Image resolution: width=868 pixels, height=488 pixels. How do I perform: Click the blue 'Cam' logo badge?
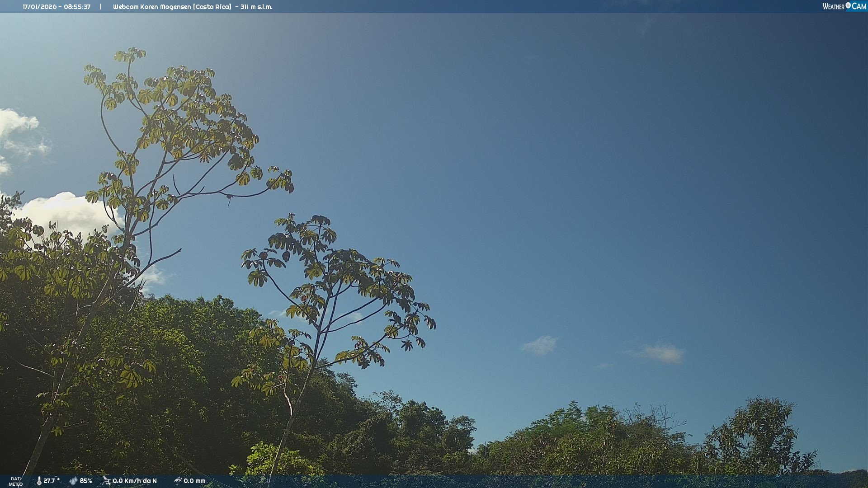point(859,6)
